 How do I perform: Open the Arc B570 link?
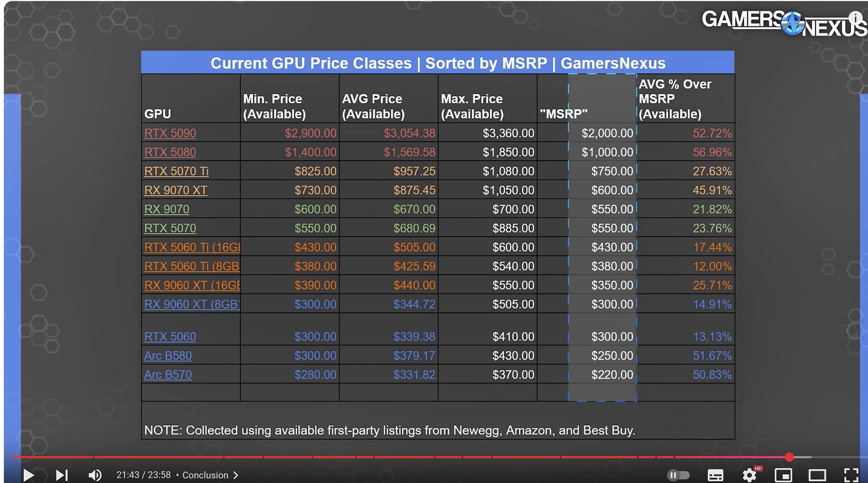point(168,375)
